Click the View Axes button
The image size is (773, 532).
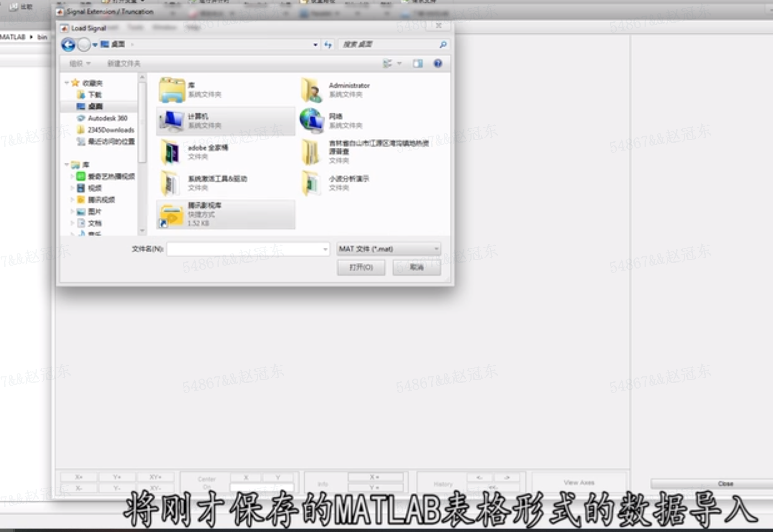[x=579, y=483]
